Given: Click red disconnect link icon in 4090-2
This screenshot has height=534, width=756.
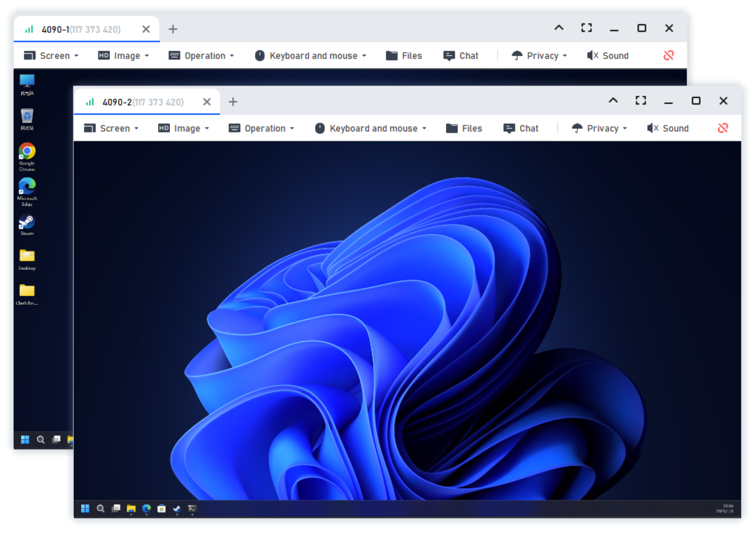Looking at the screenshot, I should point(723,128).
